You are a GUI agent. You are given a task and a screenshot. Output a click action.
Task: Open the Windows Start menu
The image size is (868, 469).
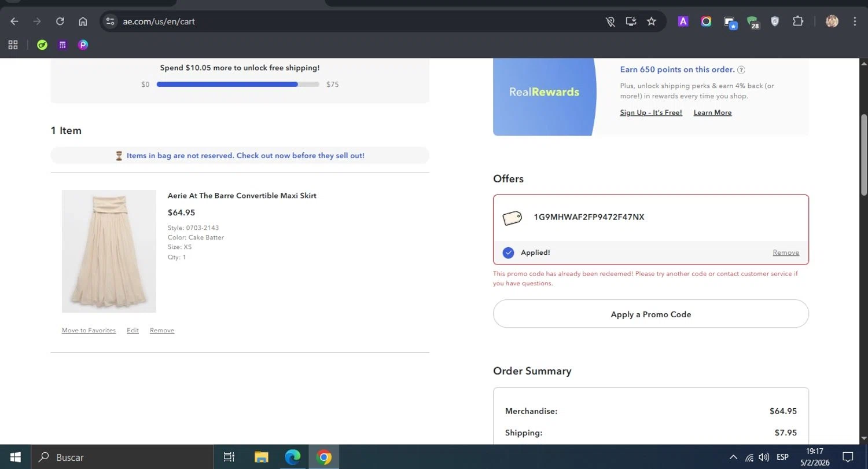[x=15, y=457]
